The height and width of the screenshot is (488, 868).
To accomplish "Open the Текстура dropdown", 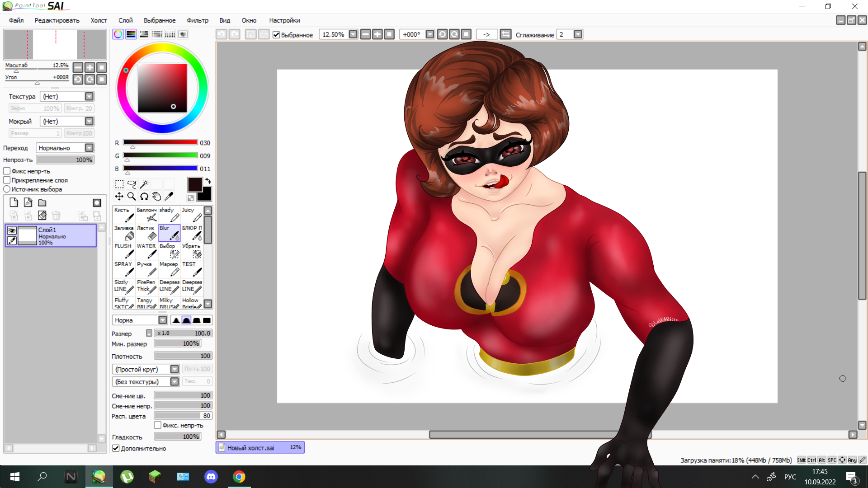I will (89, 96).
